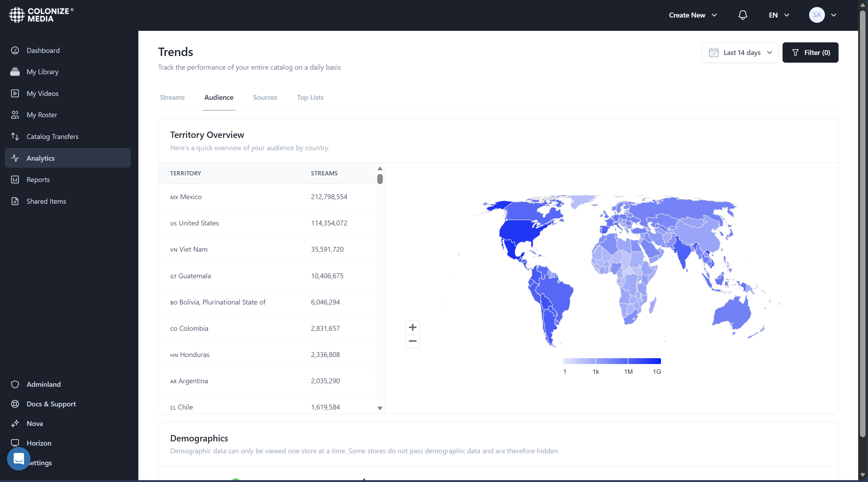Open the EN language selector
Image resolution: width=868 pixels, height=482 pixels.
pos(778,15)
